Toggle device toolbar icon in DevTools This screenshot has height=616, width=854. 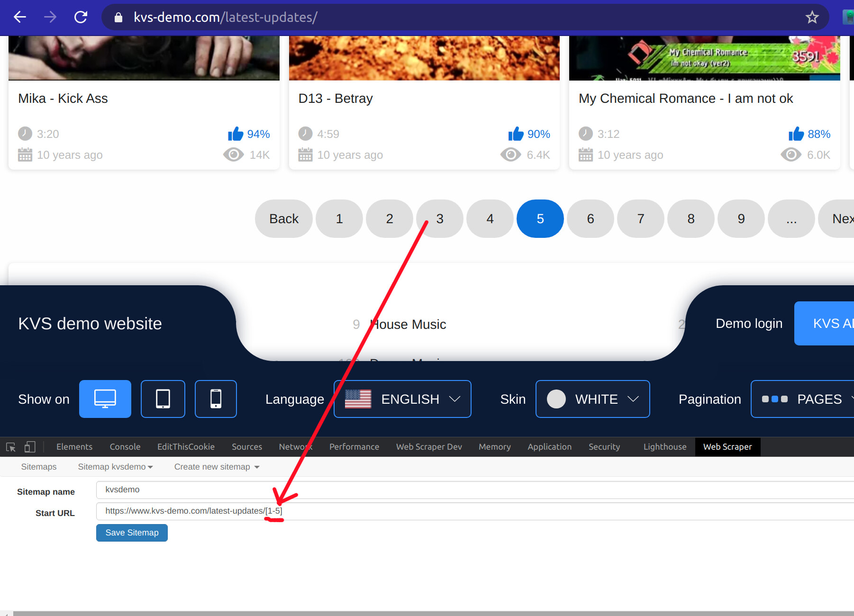pos(30,447)
